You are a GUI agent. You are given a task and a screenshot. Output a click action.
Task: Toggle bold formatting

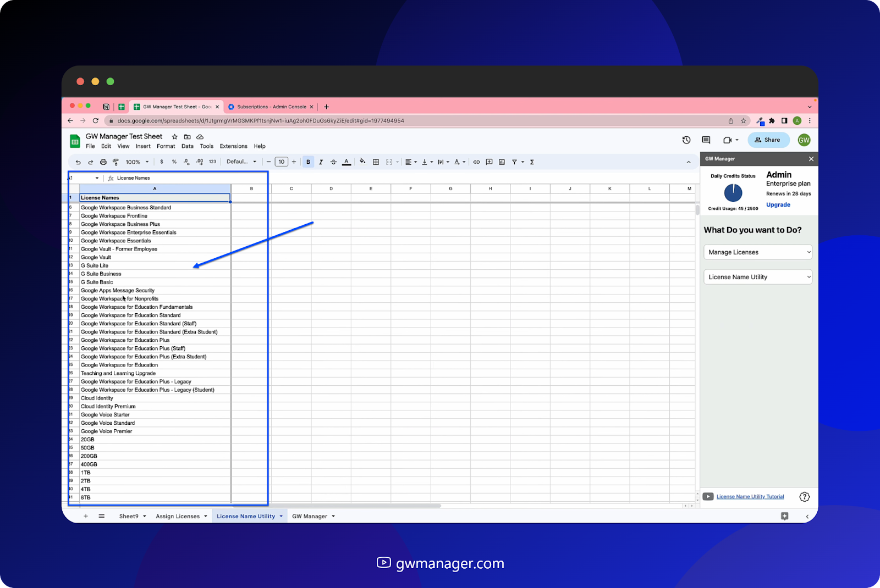point(308,162)
